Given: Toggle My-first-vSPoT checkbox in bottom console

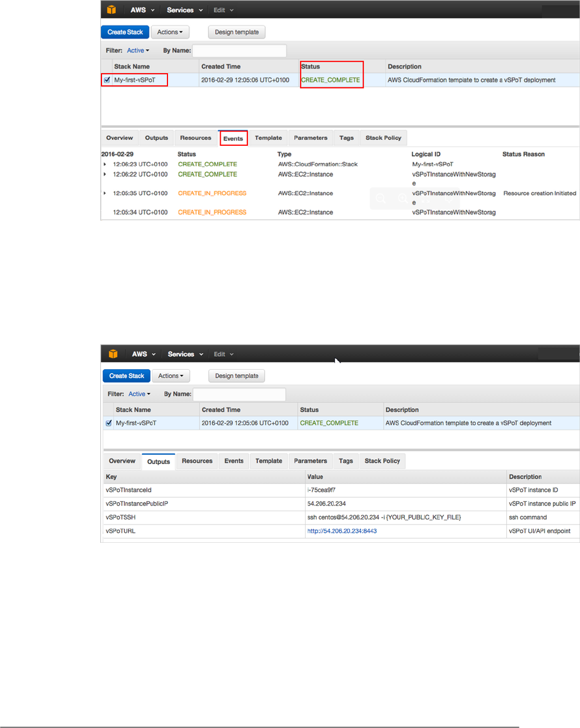Looking at the screenshot, I should [109, 423].
